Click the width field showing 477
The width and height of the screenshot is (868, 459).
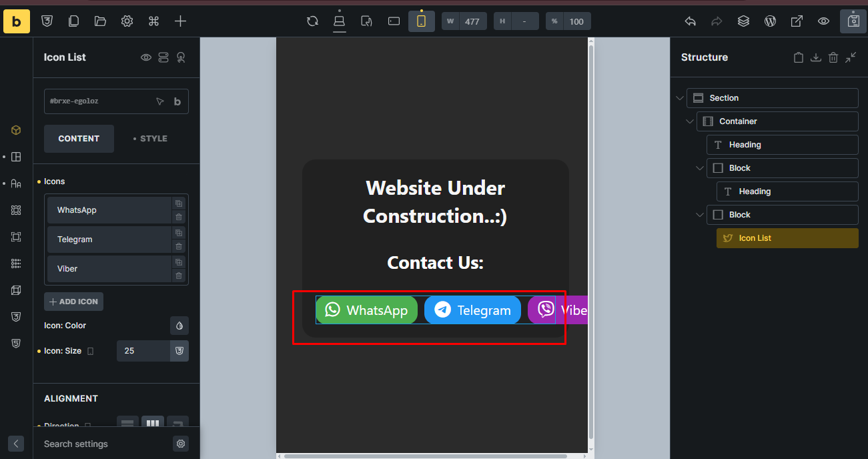[x=472, y=21]
